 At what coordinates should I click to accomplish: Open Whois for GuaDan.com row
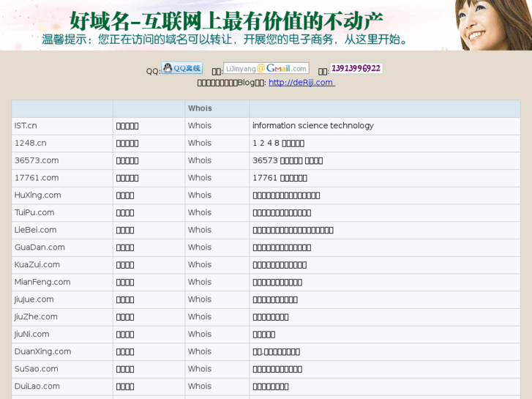point(200,247)
